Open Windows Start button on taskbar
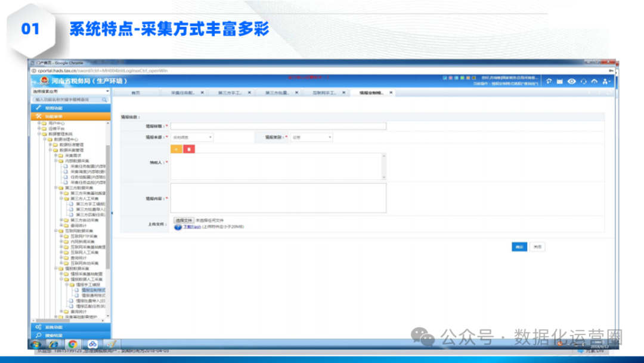 tap(35, 344)
